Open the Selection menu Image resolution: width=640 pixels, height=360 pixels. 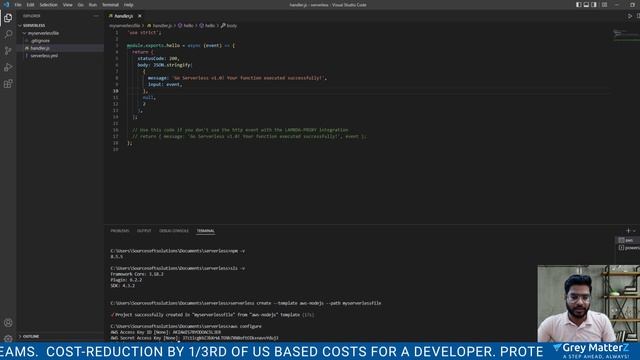[48, 5]
